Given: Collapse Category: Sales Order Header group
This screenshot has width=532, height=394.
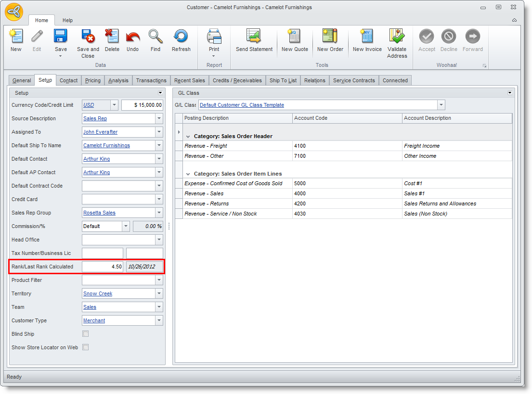Looking at the screenshot, I should [188, 137].
